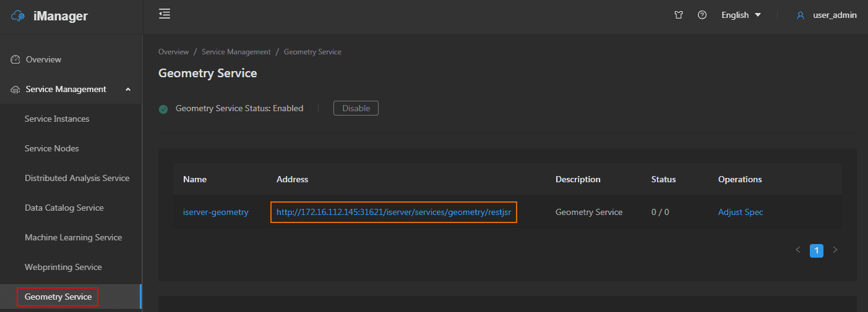Click the Address column header

[x=292, y=179]
